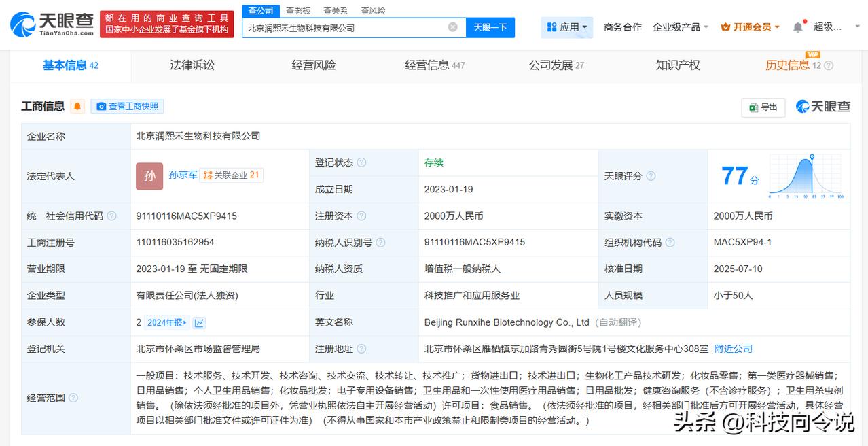
Task: Click the 关联企业 21 tag
Action: pyautogui.click(x=232, y=175)
